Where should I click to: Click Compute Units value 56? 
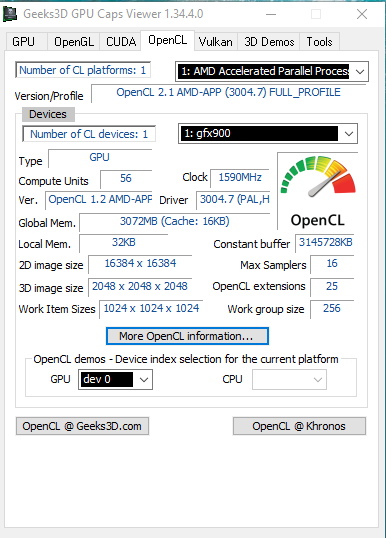click(126, 178)
